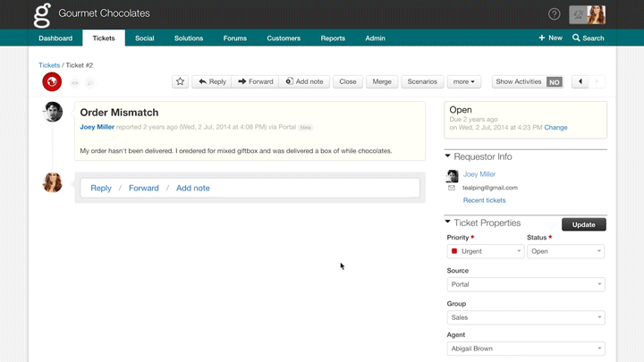
Task: Open the help question mark icon
Action: (554, 14)
